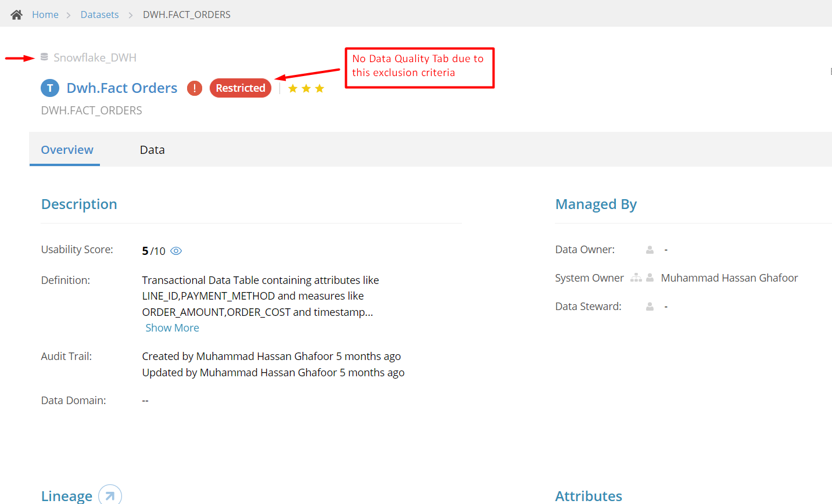Switch to the Overview tab

(x=67, y=150)
